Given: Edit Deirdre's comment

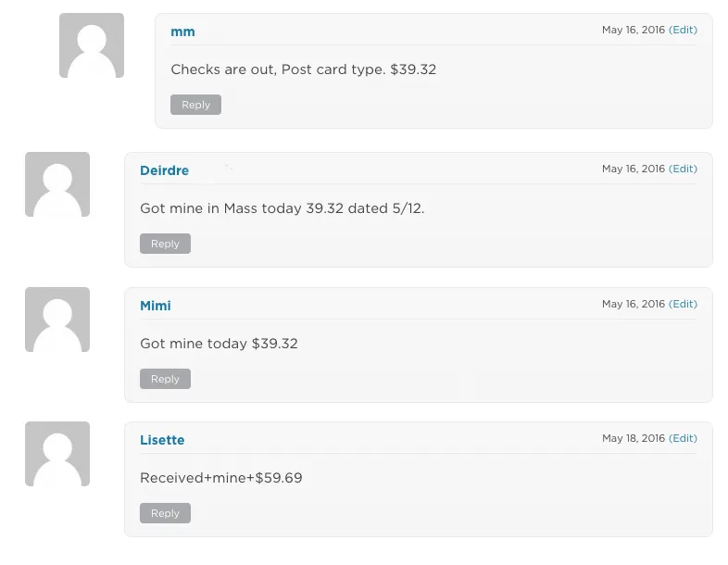Looking at the screenshot, I should coord(683,169).
